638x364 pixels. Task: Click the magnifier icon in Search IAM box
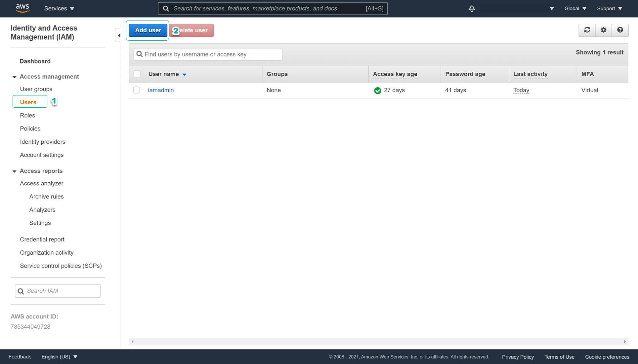point(21,291)
